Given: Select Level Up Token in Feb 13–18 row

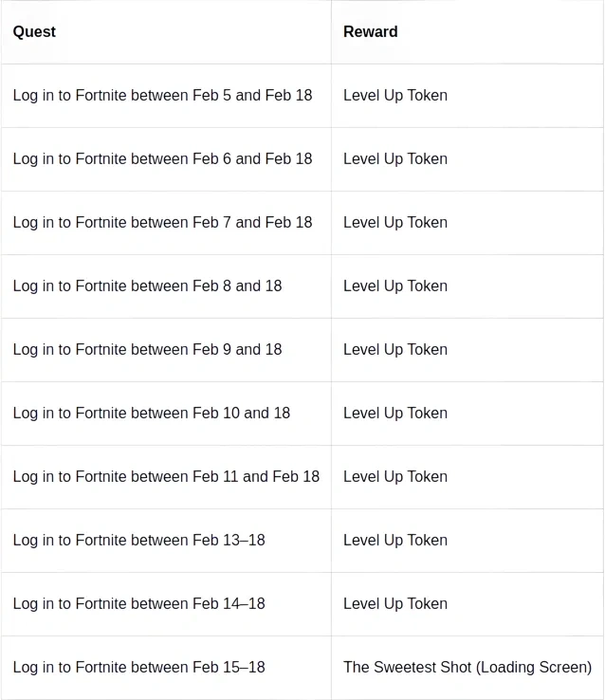Looking at the screenshot, I should point(394,540).
